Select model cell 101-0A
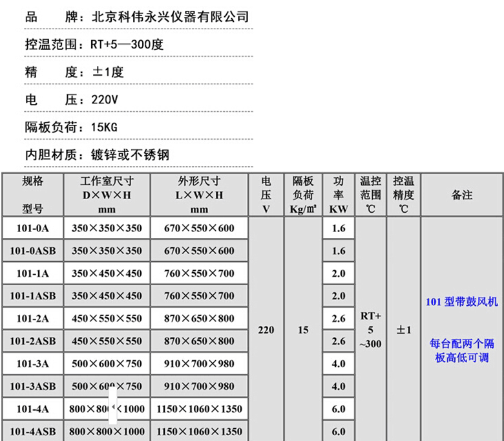 pyautogui.click(x=32, y=228)
